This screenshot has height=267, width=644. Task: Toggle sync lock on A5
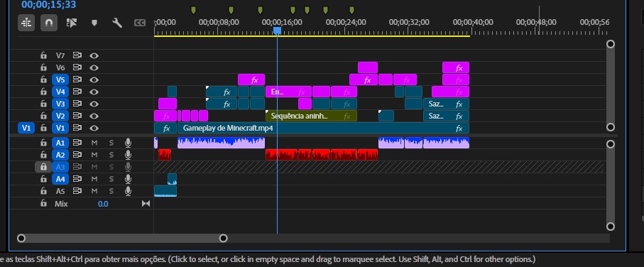click(x=77, y=191)
